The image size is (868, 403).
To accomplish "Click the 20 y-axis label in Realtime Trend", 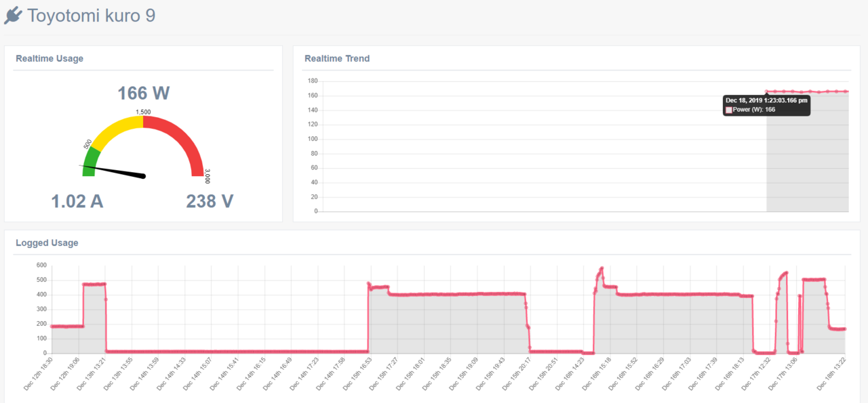I will pos(315,197).
